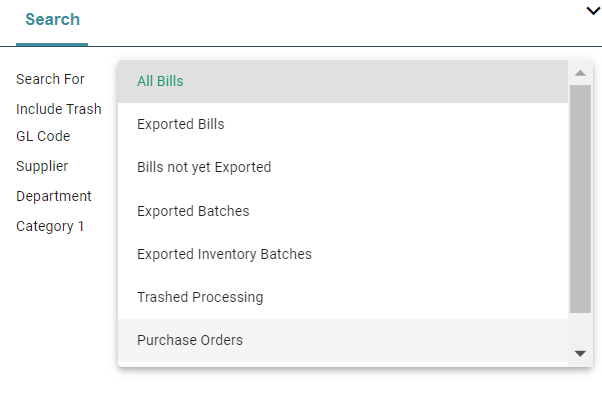Click the Category 1 label
This screenshot has height=413, width=602.
click(50, 226)
